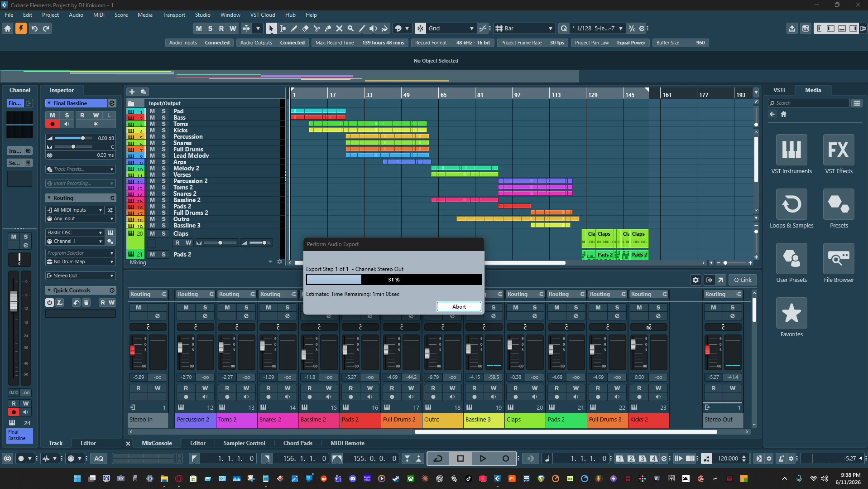The height and width of the screenshot is (489, 868).
Task: Select the Object Selection arrow tool
Action: click(x=271, y=28)
